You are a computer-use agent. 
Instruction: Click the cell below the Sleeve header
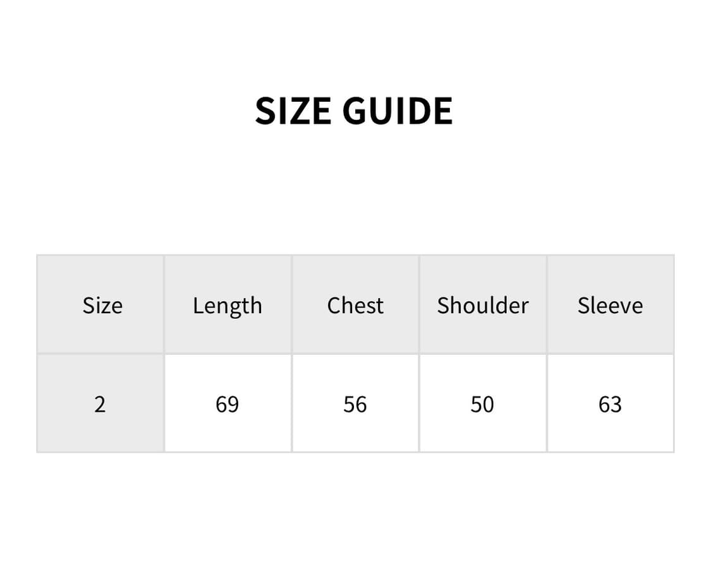tap(610, 404)
